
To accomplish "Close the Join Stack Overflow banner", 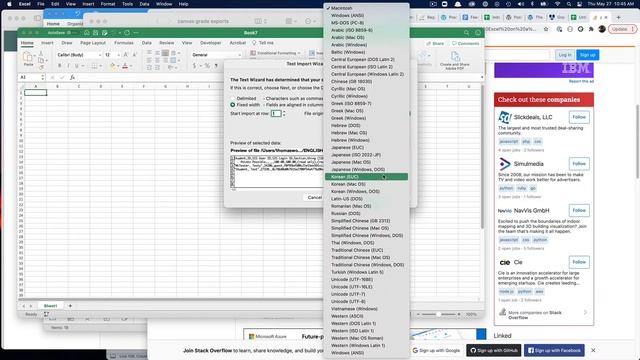I will coord(593,350).
